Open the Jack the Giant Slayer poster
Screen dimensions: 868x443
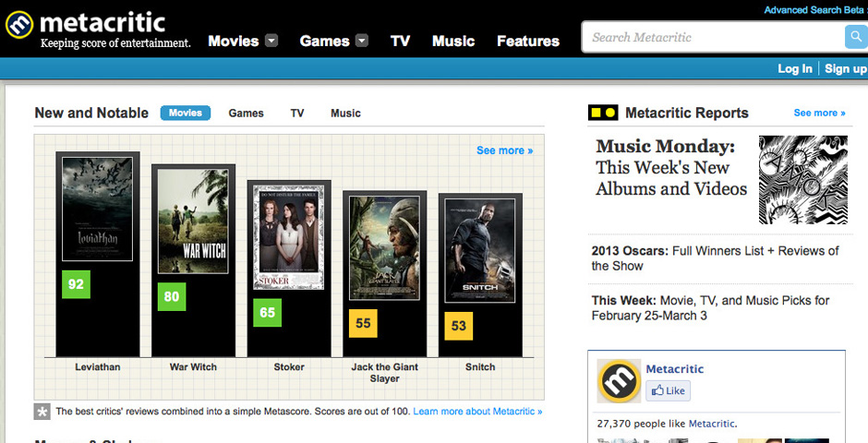(x=385, y=247)
